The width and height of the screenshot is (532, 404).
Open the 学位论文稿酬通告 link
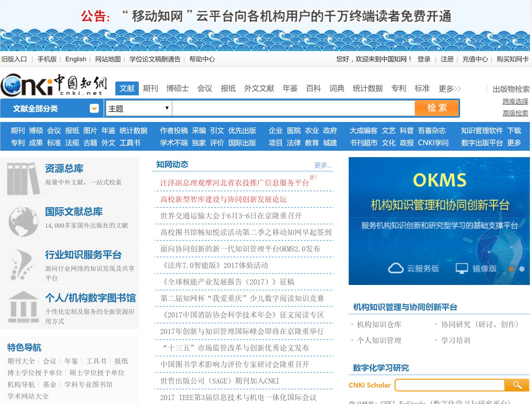click(155, 59)
